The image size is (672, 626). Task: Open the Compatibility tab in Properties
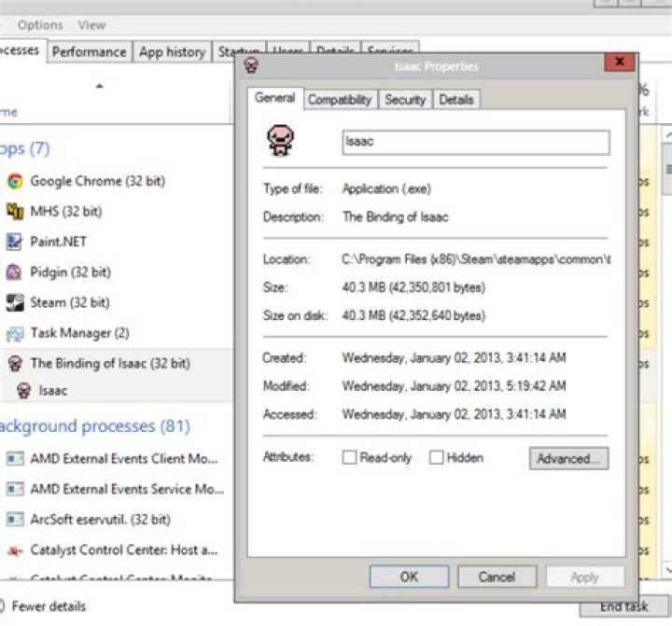point(340,100)
